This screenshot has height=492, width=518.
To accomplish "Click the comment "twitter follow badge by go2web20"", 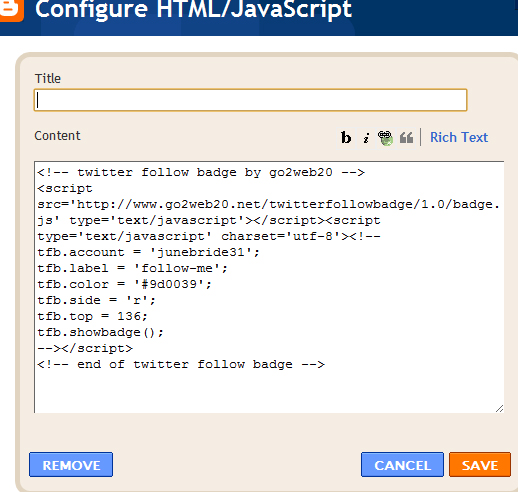I will click(201, 172).
